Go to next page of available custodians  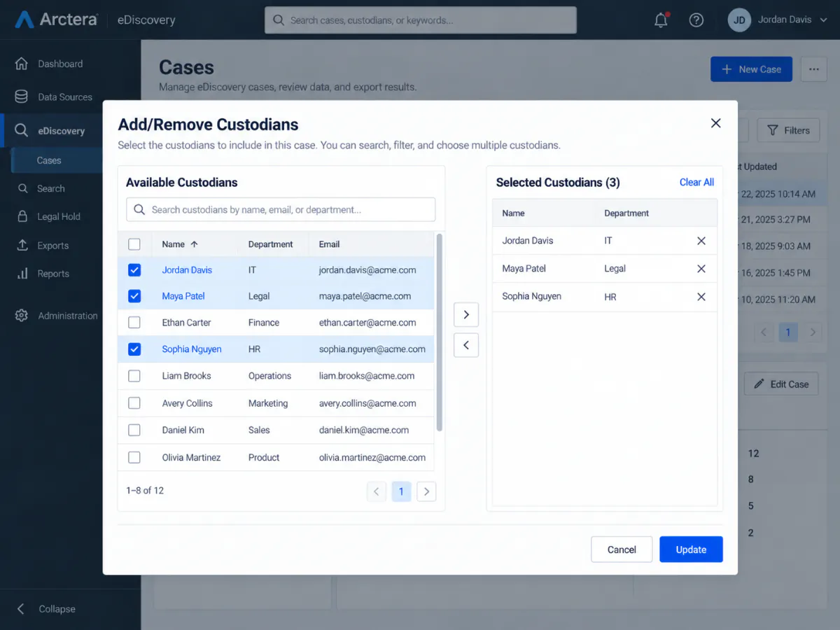click(426, 491)
